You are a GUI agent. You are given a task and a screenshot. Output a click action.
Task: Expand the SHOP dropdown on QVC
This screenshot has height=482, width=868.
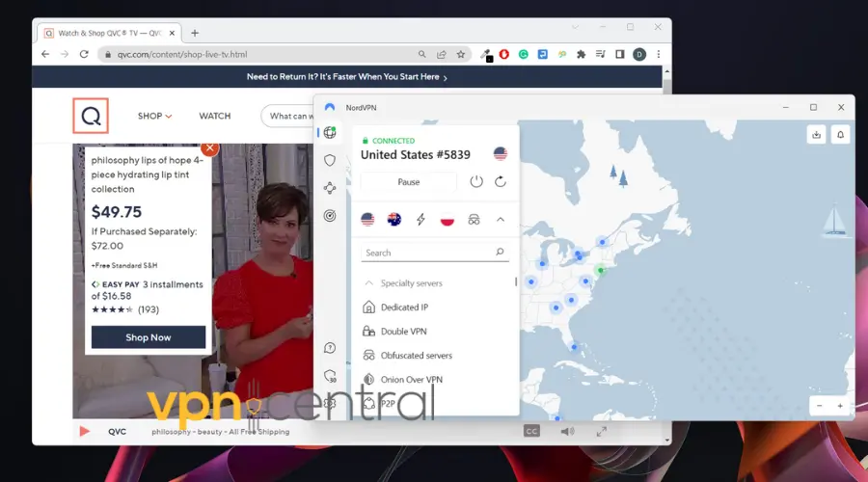pyautogui.click(x=154, y=116)
